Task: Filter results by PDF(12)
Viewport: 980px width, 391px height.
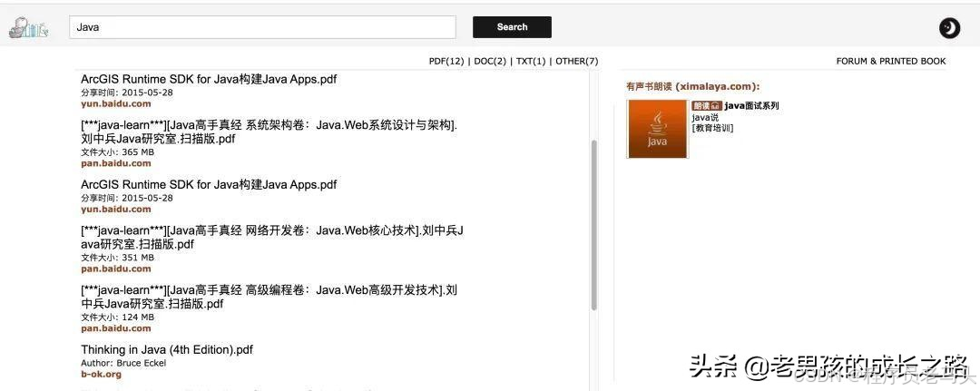Action: pos(446,61)
